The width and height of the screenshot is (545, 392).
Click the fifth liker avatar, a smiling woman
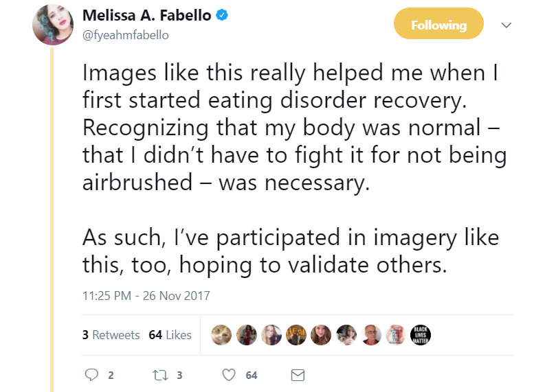coord(320,334)
